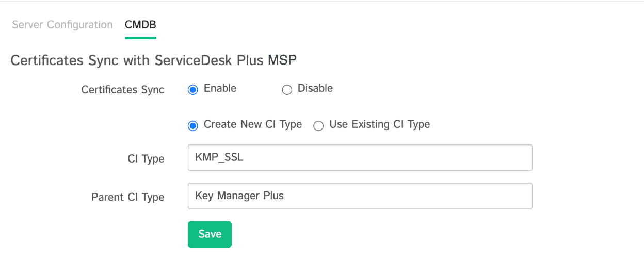Click the 'Certificates Sync' row label

coord(123,90)
